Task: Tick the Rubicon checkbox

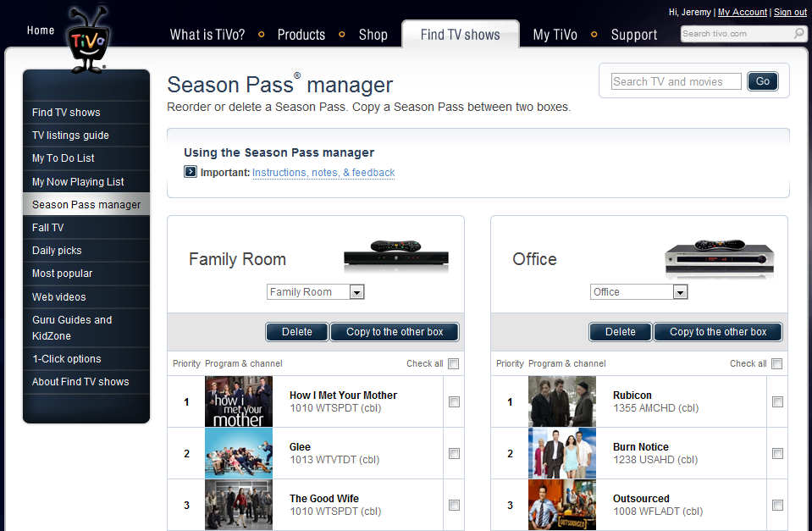Action: click(777, 402)
